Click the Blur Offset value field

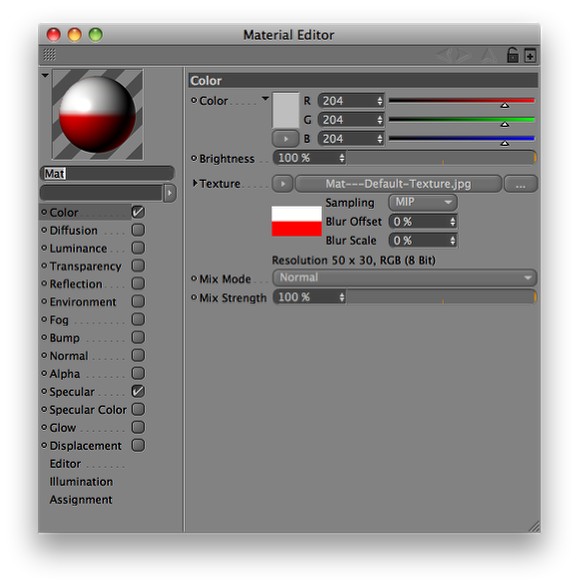(423, 222)
